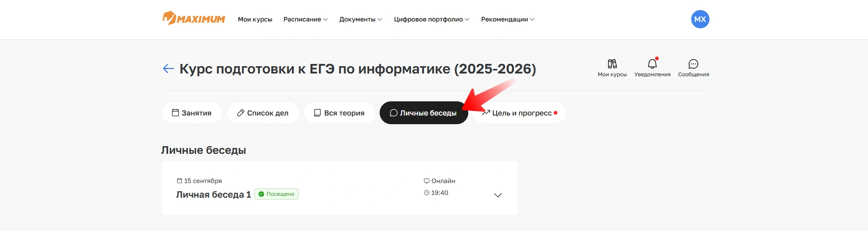Image resolution: width=868 pixels, height=231 pixels.
Task: Expand the Личная беседа 1 chevron
Action: 498,195
